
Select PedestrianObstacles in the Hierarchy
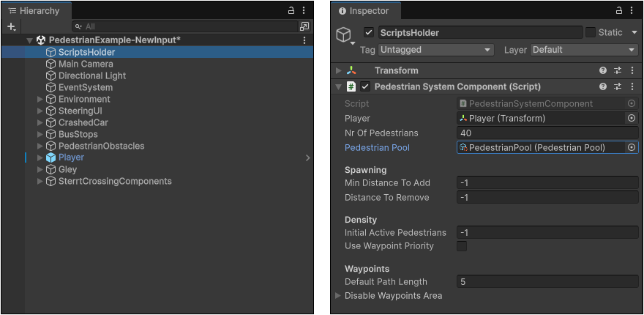coord(102,146)
